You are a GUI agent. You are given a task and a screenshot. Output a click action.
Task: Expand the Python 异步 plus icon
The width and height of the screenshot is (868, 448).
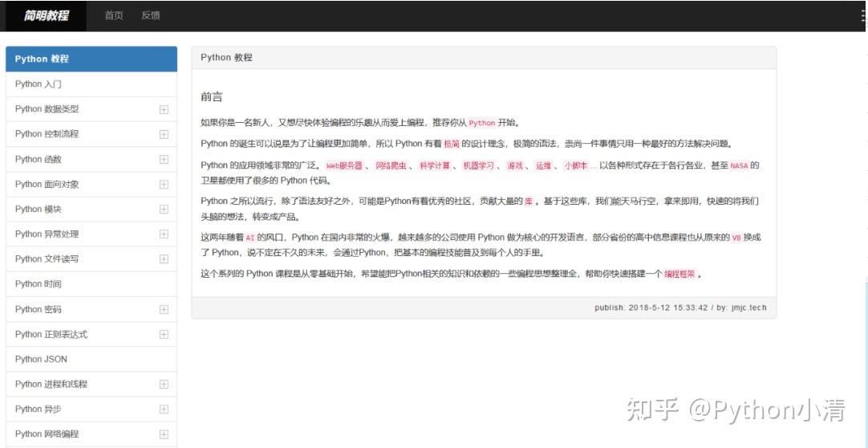point(164,409)
